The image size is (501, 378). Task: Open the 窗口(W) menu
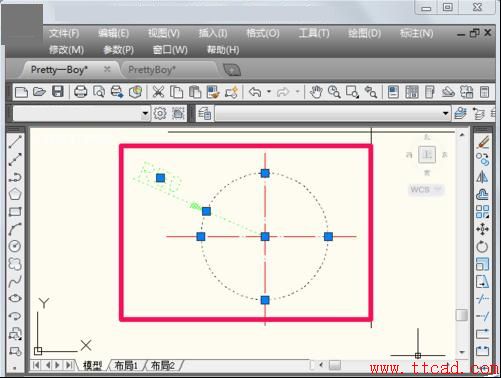pyautogui.click(x=170, y=50)
